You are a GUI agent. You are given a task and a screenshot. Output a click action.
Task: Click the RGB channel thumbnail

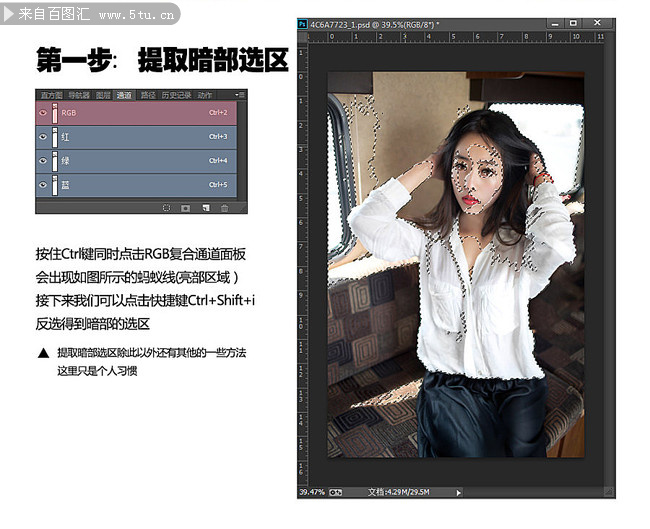click(55, 113)
